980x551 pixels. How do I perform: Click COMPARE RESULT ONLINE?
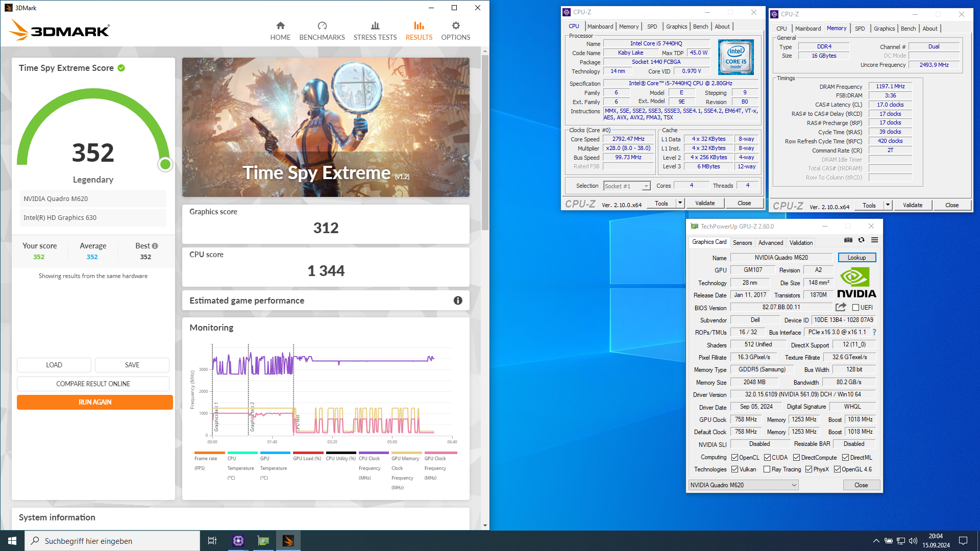pyautogui.click(x=93, y=384)
